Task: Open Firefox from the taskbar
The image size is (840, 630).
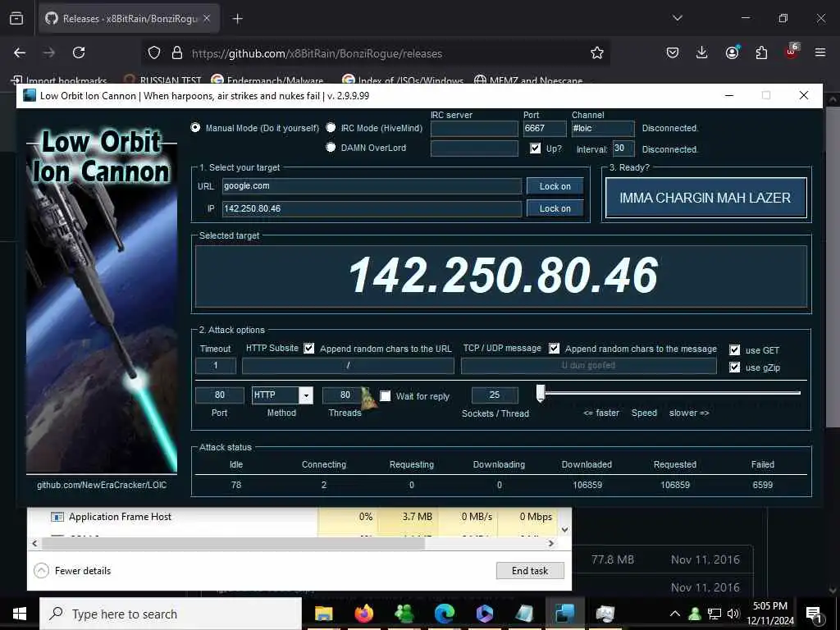Action: click(x=364, y=614)
